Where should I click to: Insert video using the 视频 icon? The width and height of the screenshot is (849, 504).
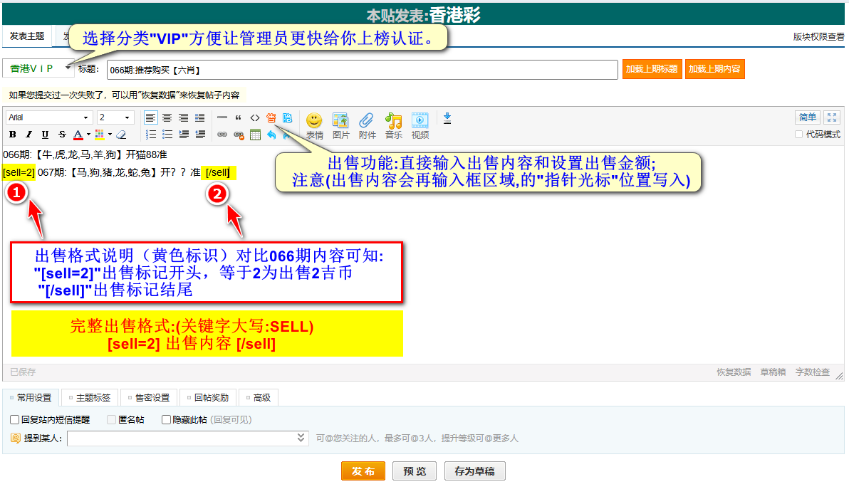420,125
